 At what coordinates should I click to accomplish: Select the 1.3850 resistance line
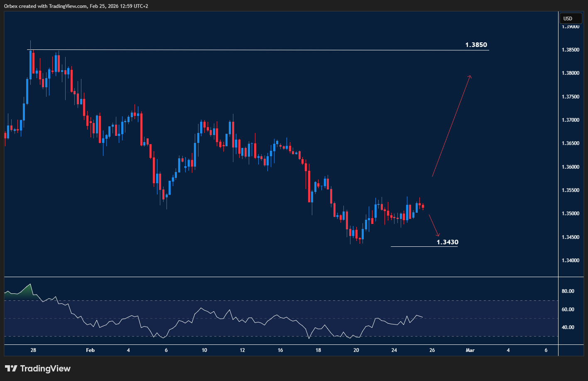[x=249, y=50]
